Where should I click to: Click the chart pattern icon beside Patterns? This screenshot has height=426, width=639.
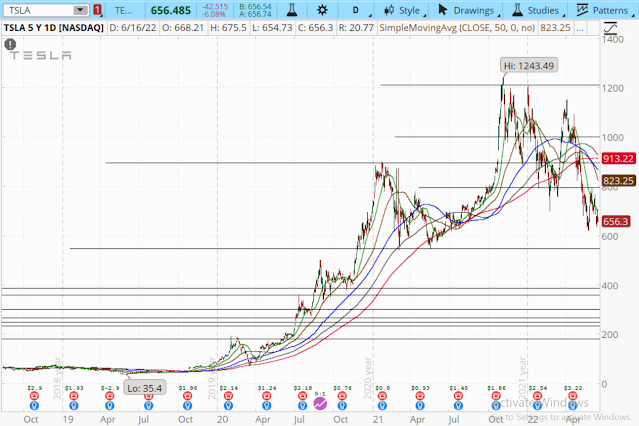(x=582, y=10)
